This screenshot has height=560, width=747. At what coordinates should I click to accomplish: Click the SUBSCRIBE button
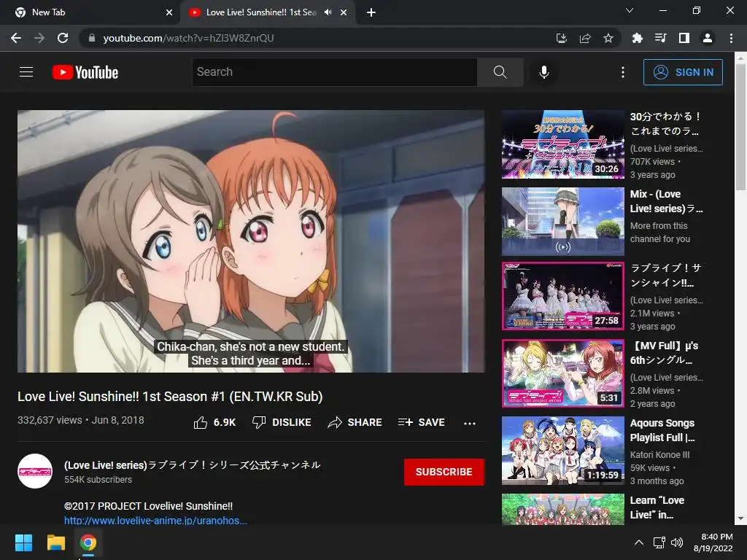coord(444,472)
